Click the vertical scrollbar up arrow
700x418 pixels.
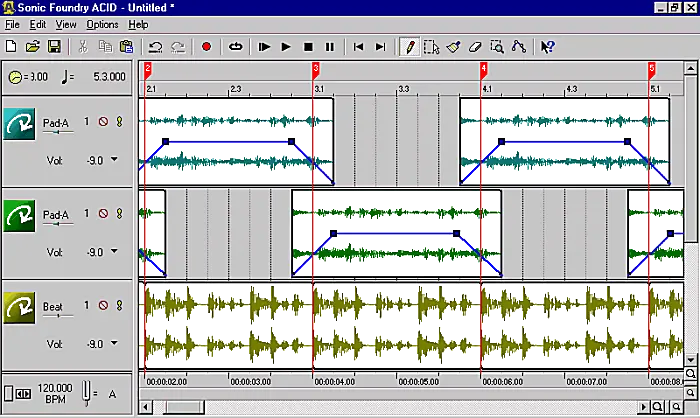[690, 68]
